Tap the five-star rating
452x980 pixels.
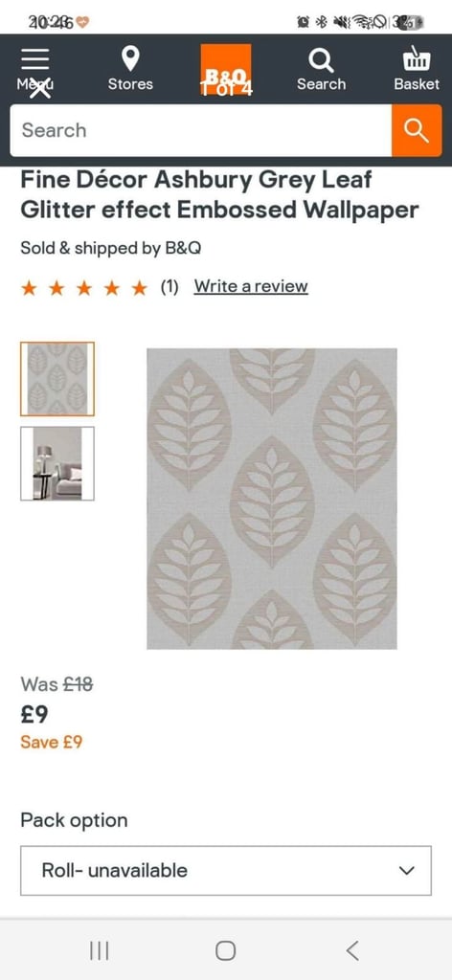83,287
